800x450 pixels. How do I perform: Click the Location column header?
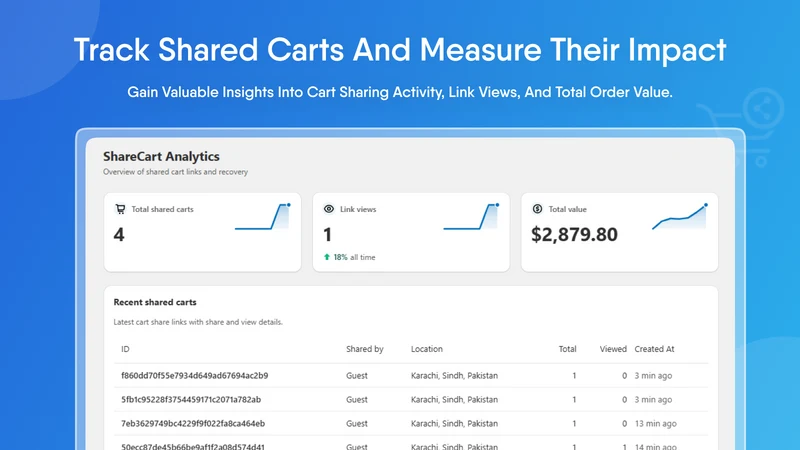tap(427, 349)
